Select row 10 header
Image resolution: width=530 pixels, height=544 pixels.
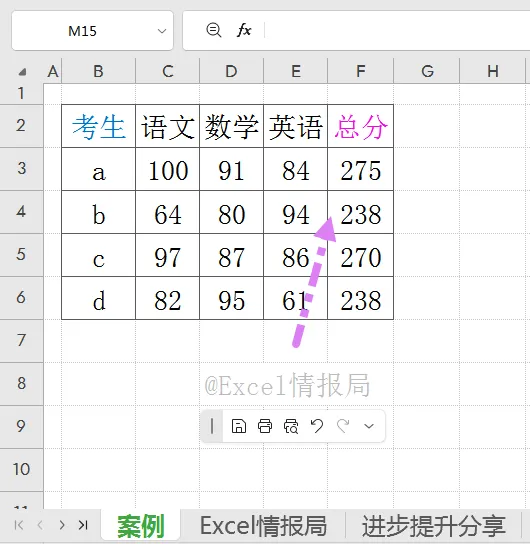pos(22,470)
